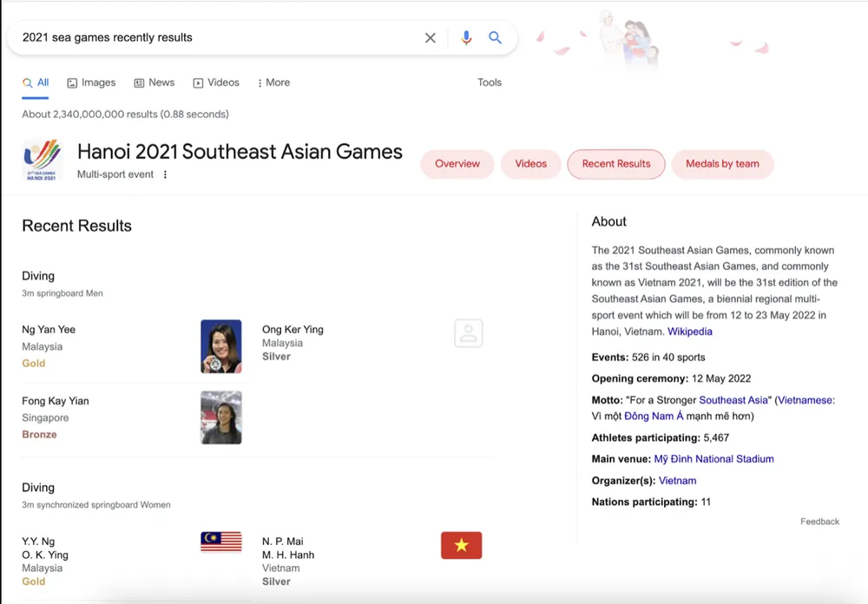Select the Videos search category icon
This screenshot has height=604, width=868.
(x=198, y=82)
